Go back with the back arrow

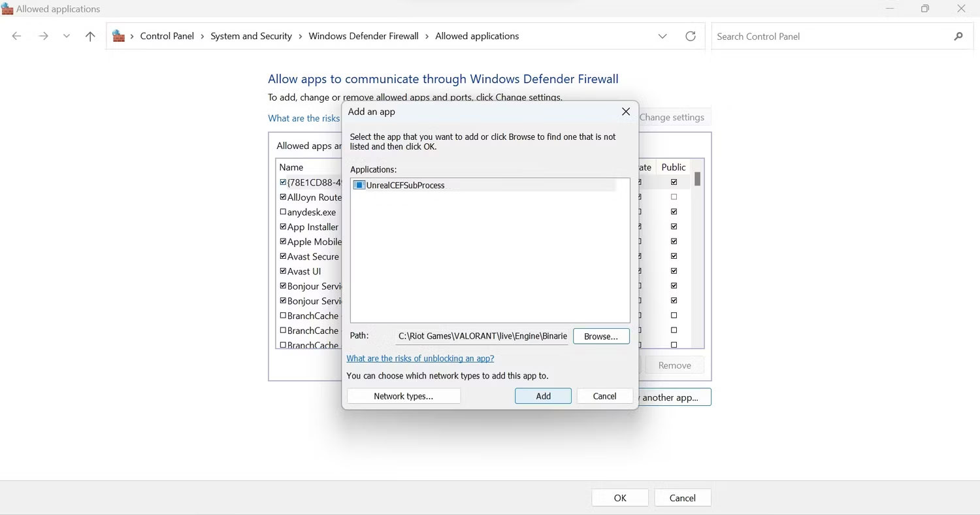pos(17,36)
